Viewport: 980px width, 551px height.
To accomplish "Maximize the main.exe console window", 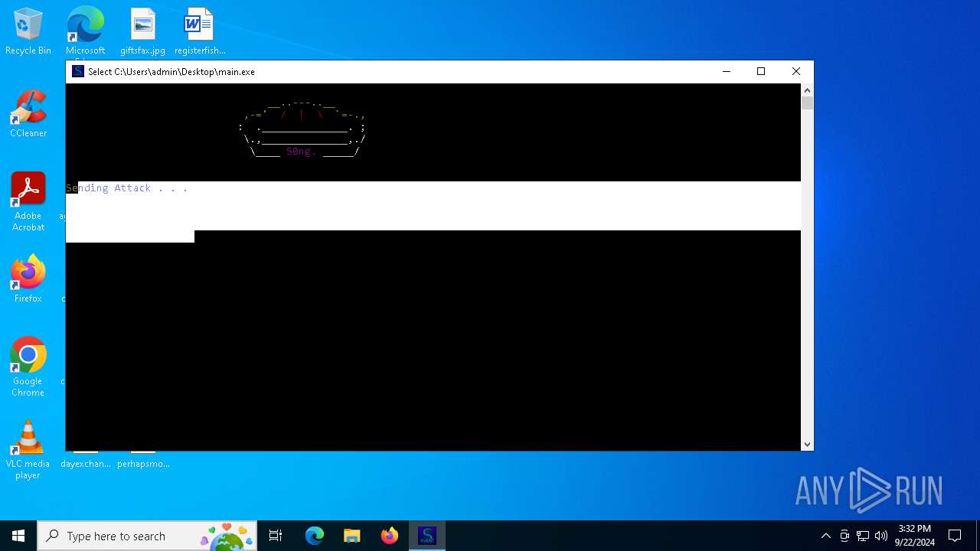I will click(x=761, y=71).
